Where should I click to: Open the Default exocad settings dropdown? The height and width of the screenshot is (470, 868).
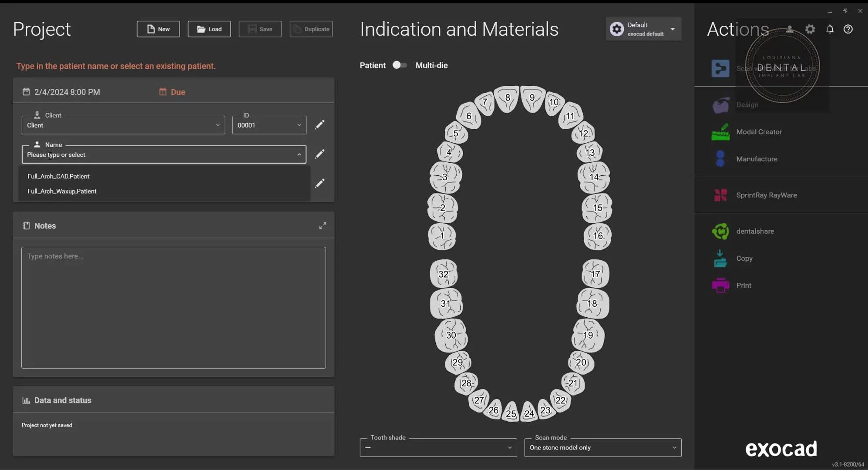tap(643, 29)
